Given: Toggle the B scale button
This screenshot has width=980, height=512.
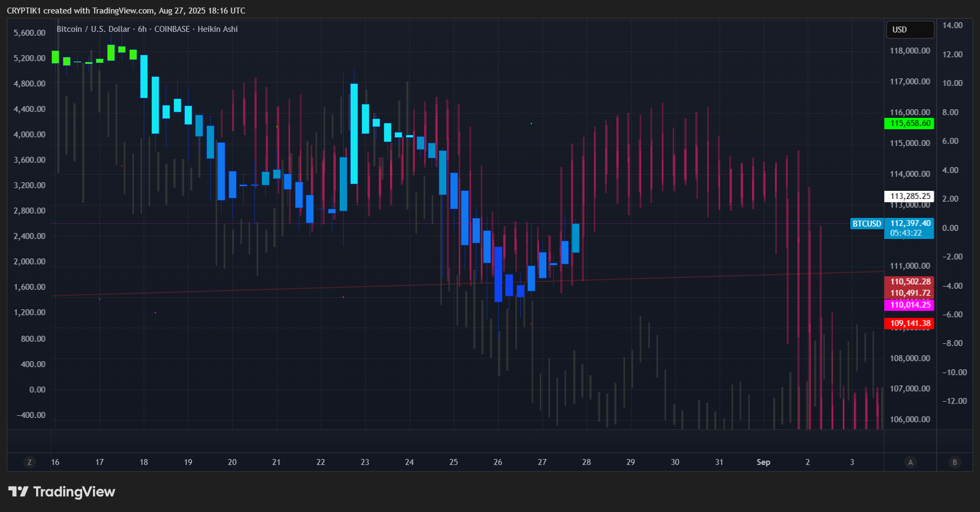Looking at the screenshot, I should 955,462.
